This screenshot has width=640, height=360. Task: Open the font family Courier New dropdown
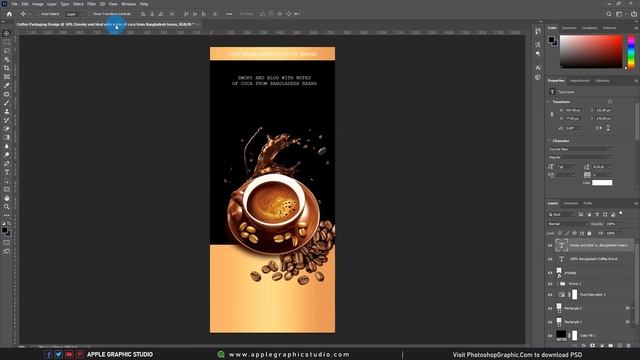click(x=580, y=149)
